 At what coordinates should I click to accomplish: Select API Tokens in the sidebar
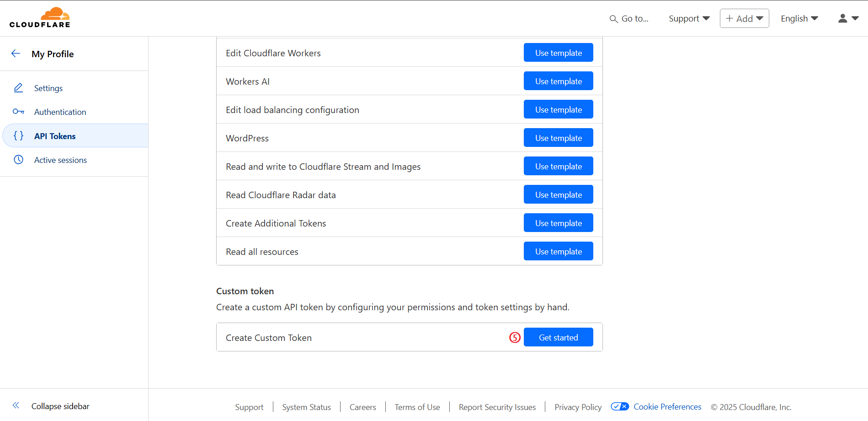click(x=75, y=136)
